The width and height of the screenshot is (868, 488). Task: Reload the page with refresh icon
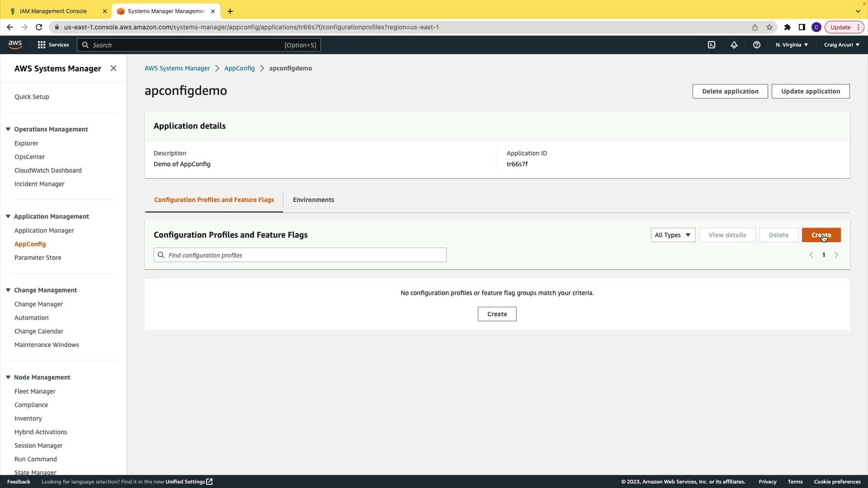tap(39, 27)
